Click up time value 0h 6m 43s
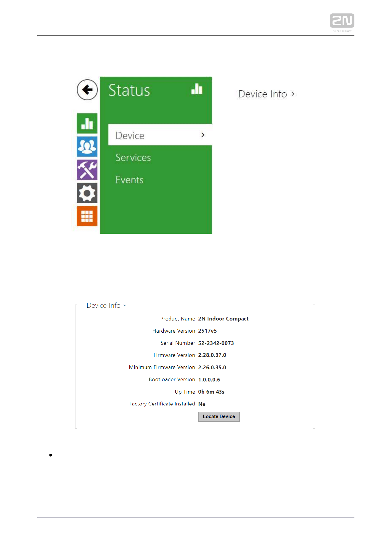This screenshot has height=554, width=392. [211, 392]
